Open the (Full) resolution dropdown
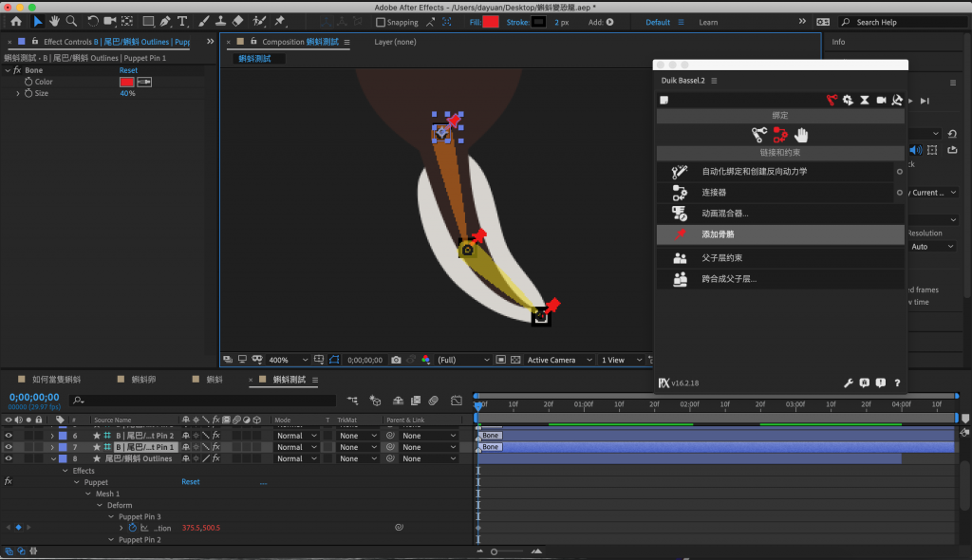 (463, 360)
